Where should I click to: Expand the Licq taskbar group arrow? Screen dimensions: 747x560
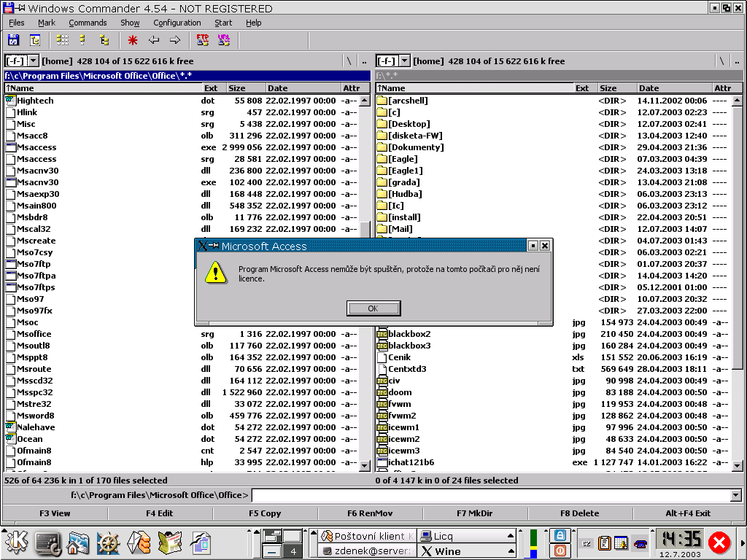pos(510,536)
